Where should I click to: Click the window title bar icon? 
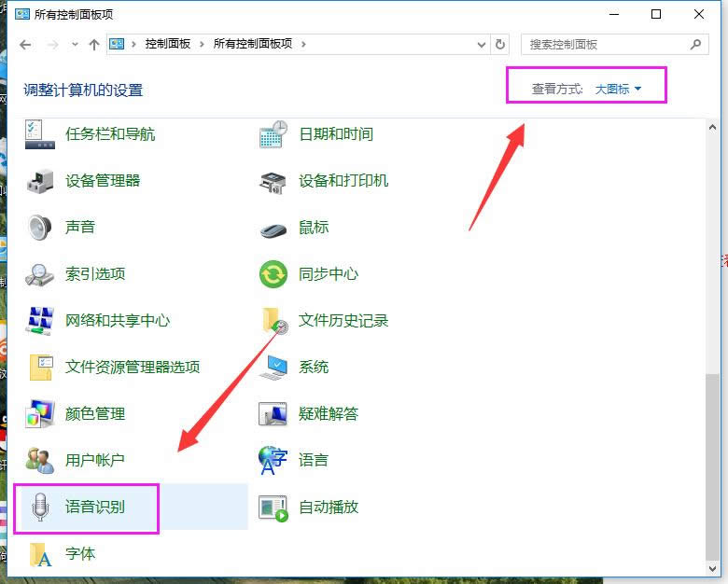click(x=21, y=14)
